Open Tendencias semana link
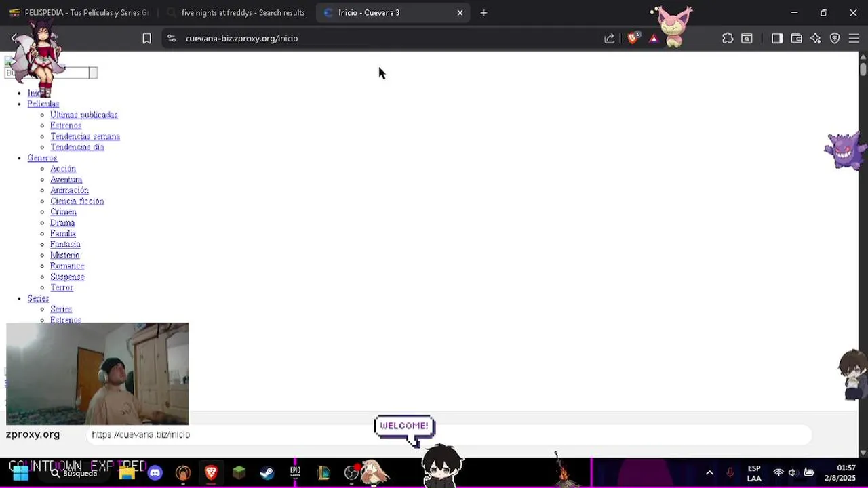 pyautogui.click(x=85, y=136)
